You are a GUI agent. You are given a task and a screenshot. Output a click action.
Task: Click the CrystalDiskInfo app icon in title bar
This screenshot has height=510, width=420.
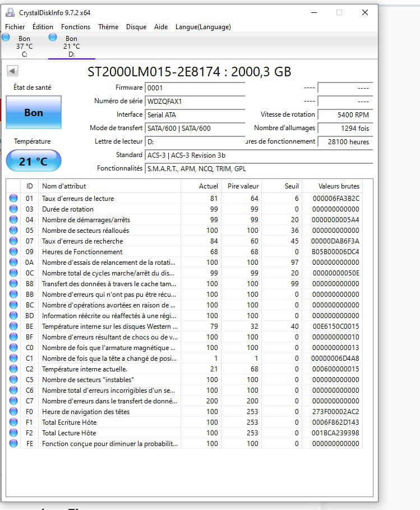10,12
